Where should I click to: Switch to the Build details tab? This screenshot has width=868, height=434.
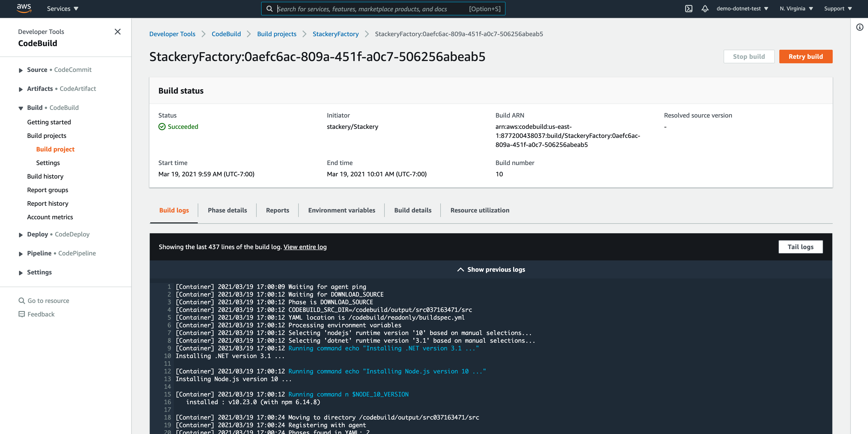click(413, 210)
